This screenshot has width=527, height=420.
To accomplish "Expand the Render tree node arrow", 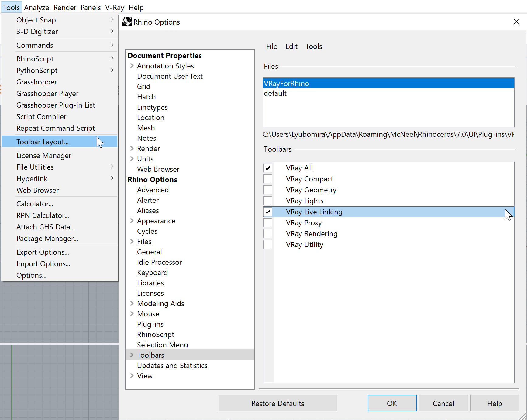I will 132,149.
